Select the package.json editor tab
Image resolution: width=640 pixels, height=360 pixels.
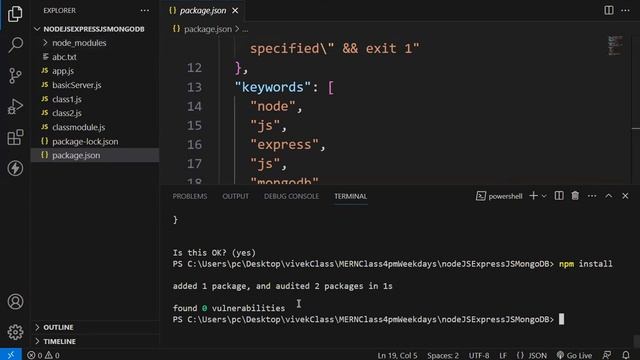point(203,11)
